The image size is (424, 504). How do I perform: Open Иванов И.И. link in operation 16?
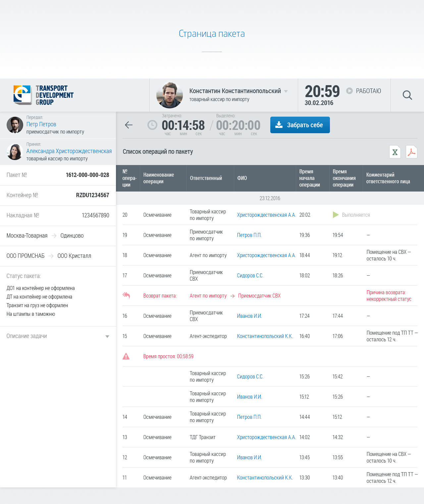[249, 316]
